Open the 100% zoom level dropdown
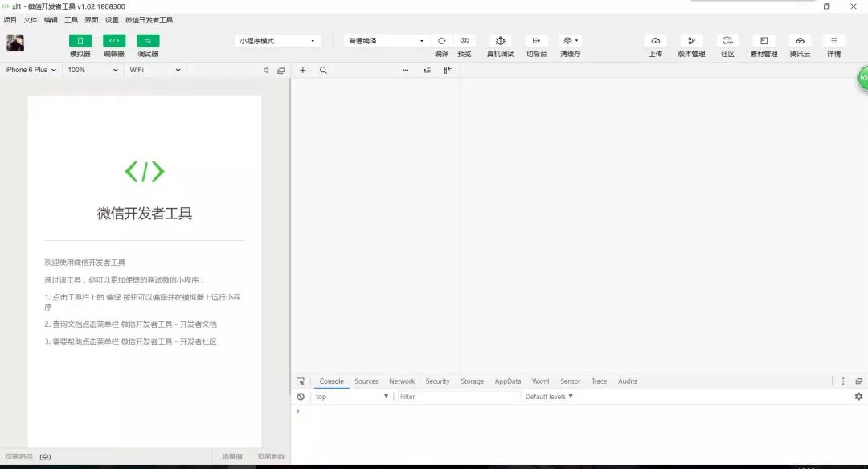 click(x=92, y=70)
